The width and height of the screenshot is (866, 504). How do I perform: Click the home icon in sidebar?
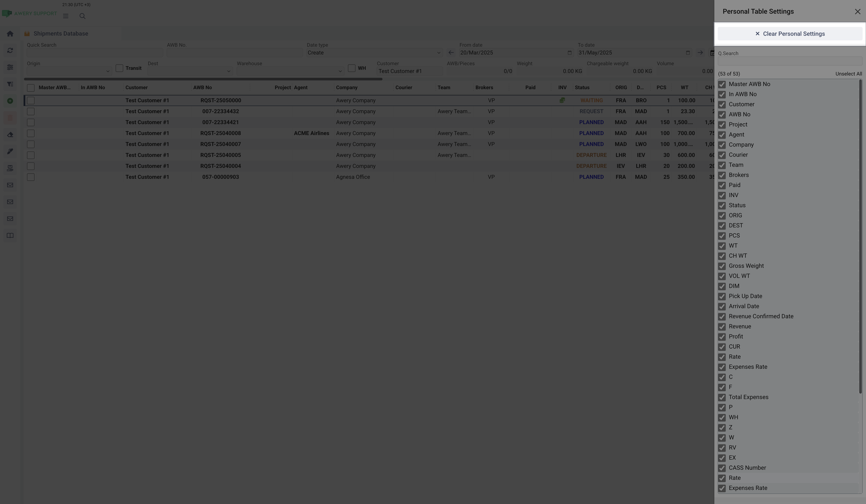pos(10,34)
